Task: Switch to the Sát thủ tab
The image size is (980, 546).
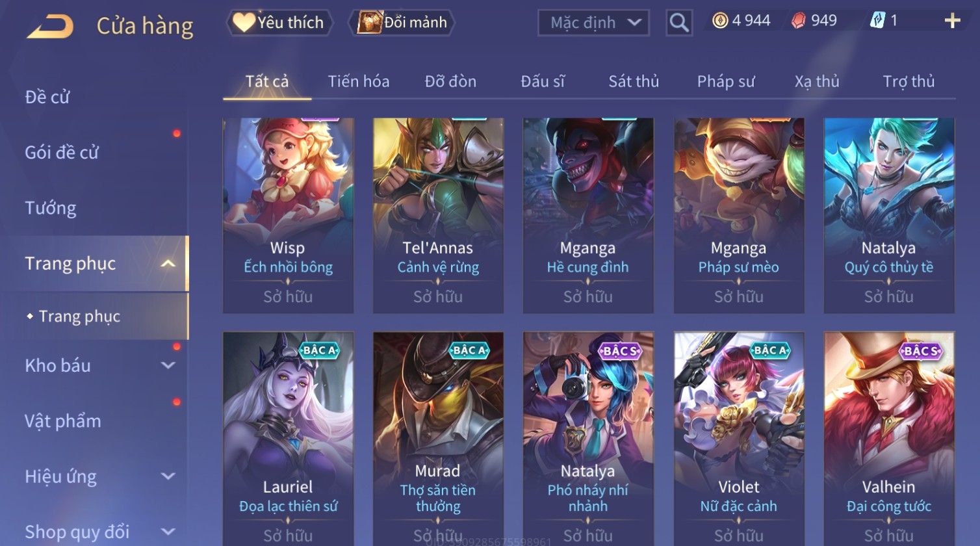Action: (x=634, y=81)
